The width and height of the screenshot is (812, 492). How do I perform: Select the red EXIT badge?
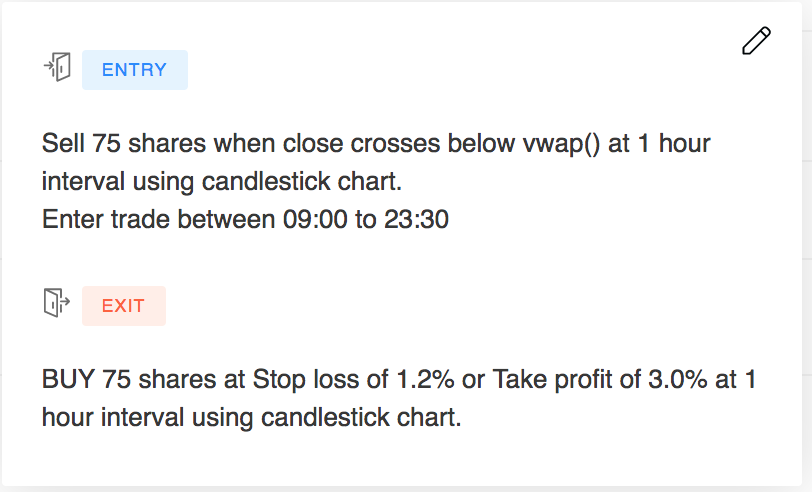(x=124, y=306)
